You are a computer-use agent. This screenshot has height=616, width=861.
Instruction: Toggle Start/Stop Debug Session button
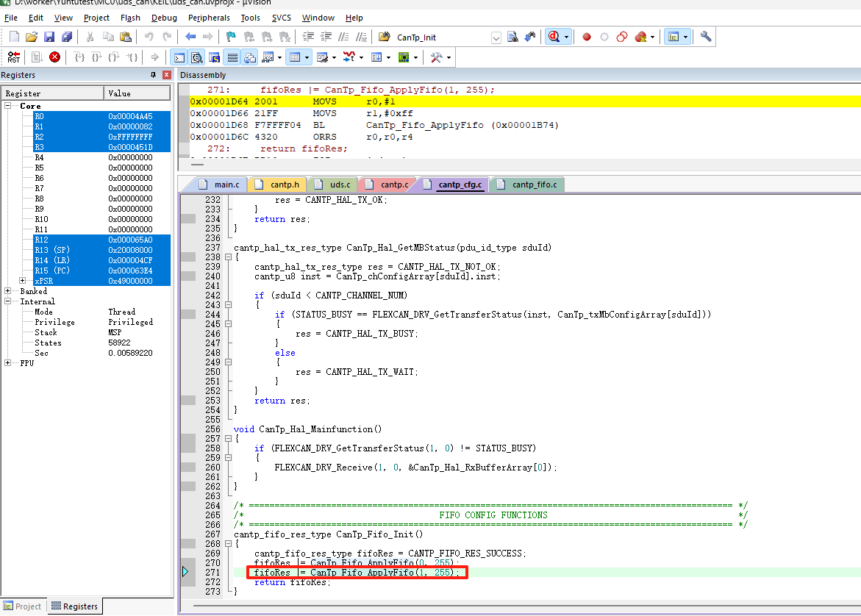click(x=554, y=37)
